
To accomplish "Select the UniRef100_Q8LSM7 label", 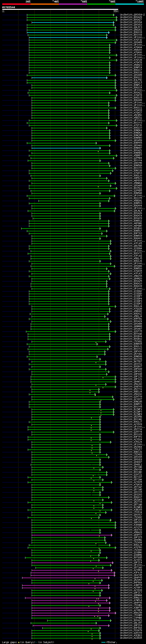I will click(131, 623).
